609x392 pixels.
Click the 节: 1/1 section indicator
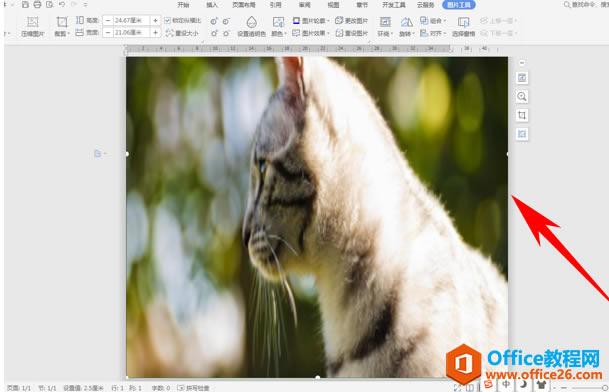click(x=47, y=388)
